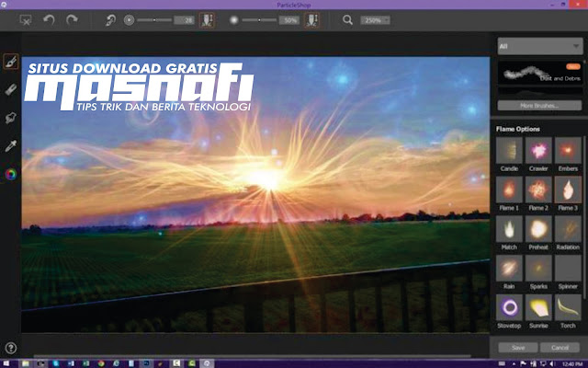
Task: Open Internet Explorer from the taskbar
Action: (116, 363)
